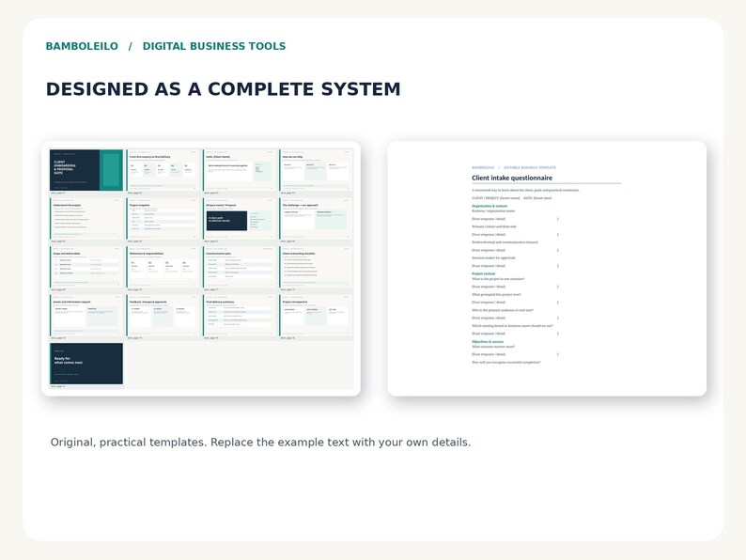746x560 pixels.
Task: Open the Hello, (Client Name) slide thumbnail
Action: click(x=240, y=170)
